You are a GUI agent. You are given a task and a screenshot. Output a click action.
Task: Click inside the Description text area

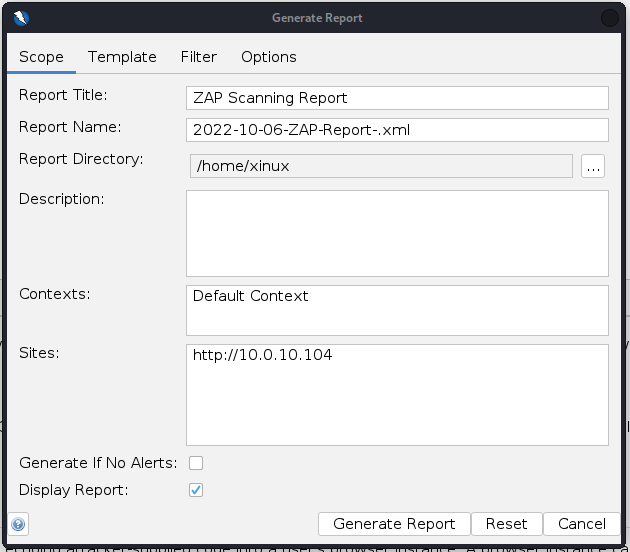tap(397, 233)
